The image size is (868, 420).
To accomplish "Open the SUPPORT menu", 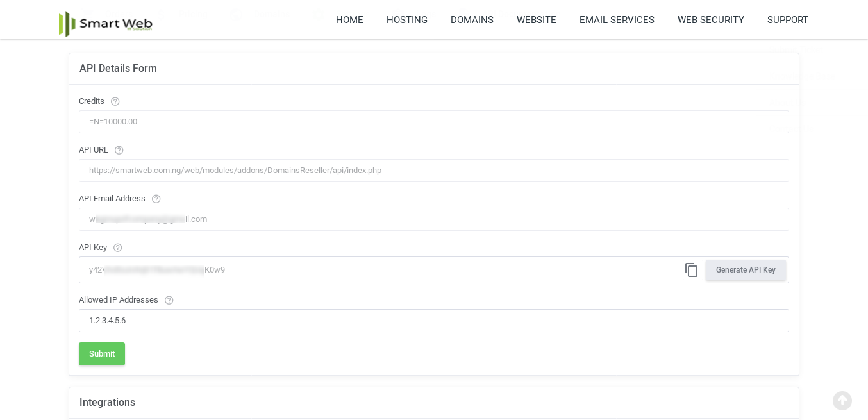I will click(788, 20).
